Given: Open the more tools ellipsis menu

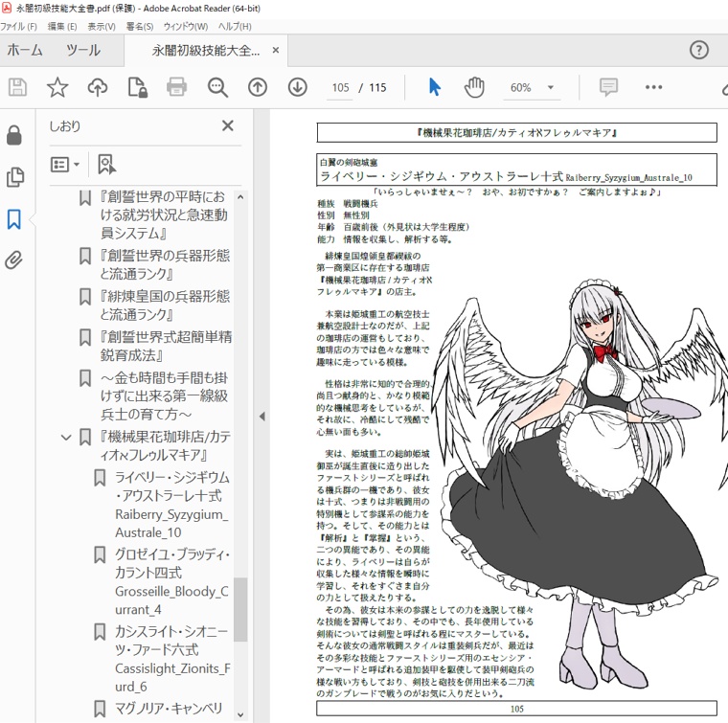Looking at the screenshot, I should (653, 87).
